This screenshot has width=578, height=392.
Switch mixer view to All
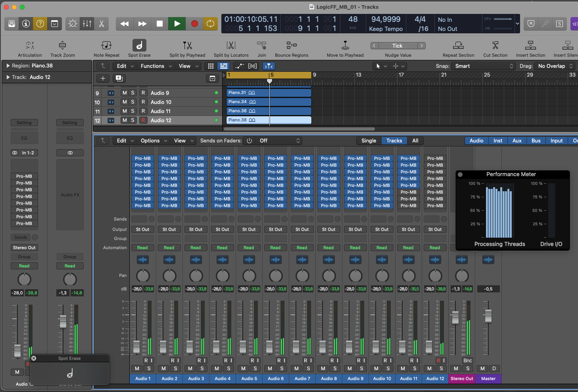415,141
